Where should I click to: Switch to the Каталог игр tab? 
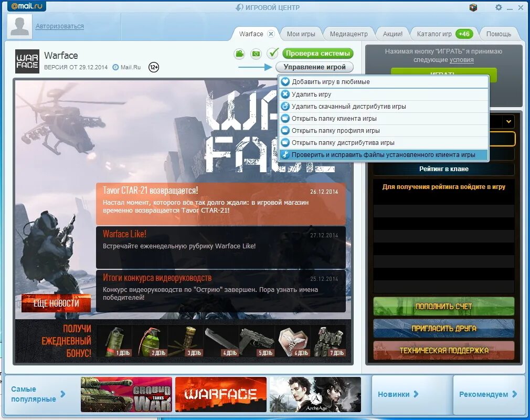pyautogui.click(x=434, y=34)
